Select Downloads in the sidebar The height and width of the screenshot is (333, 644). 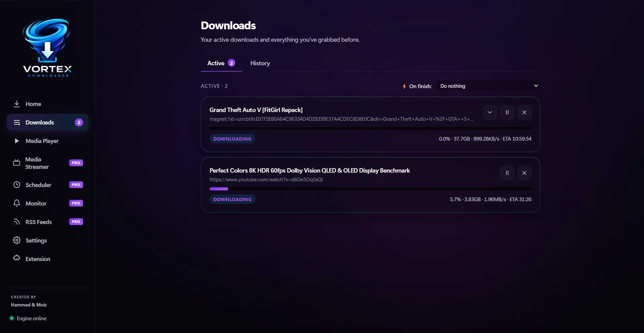48,122
